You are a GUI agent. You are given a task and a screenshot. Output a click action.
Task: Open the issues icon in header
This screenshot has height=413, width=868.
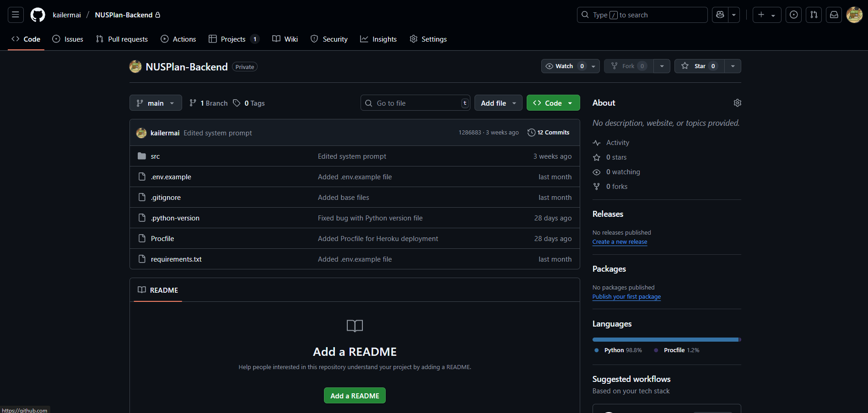click(x=793, y=15)
